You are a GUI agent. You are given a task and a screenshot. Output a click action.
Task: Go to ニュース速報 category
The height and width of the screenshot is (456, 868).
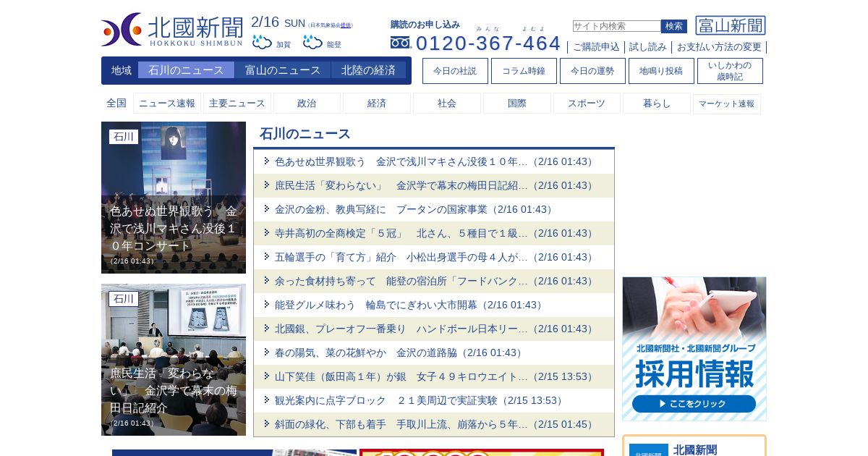167,104
